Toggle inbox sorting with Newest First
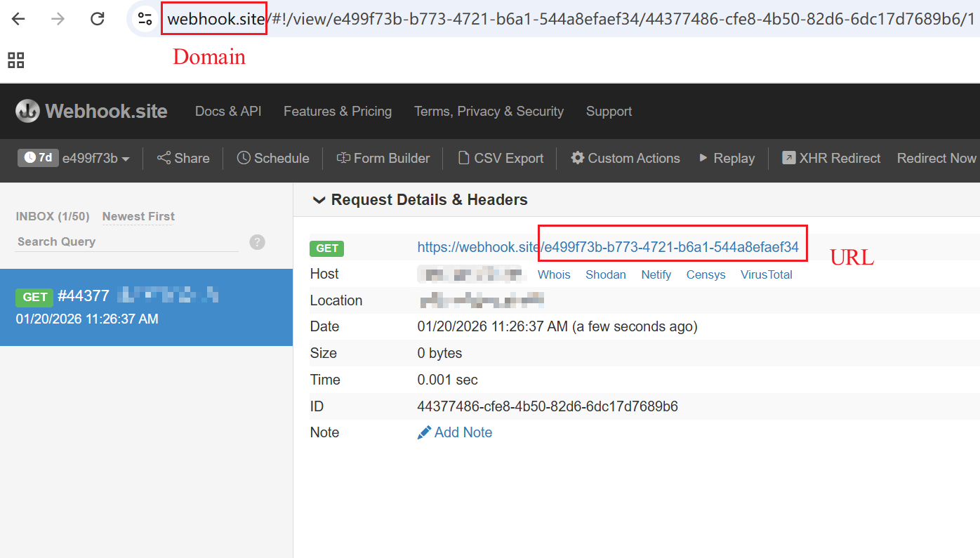Screen dimensions: 980x558 click(138, 216)
